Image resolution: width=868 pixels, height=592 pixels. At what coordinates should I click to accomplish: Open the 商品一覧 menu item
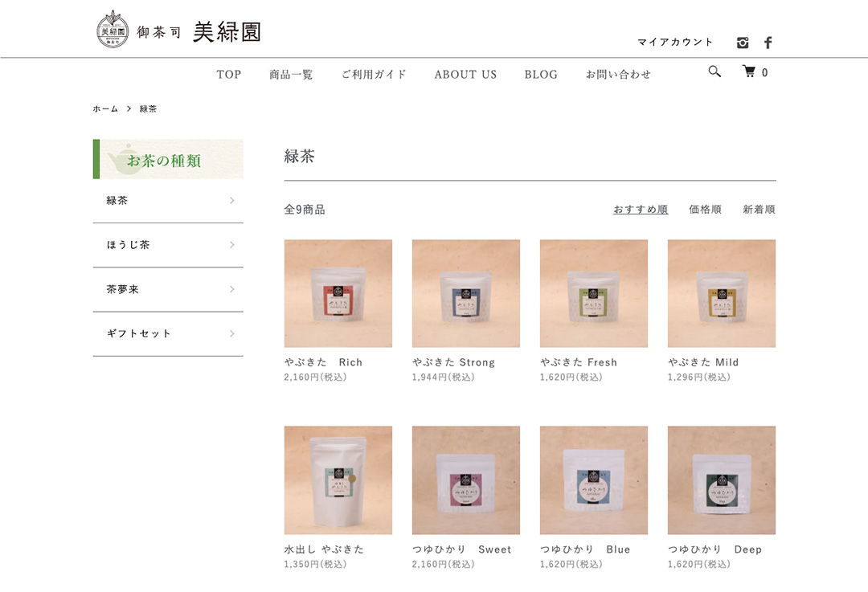pos(291,74)
